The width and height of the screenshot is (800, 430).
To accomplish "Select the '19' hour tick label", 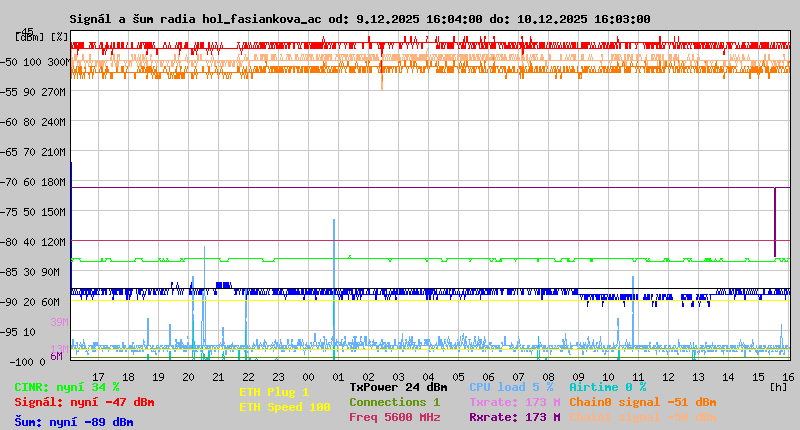I will point(159,377).
